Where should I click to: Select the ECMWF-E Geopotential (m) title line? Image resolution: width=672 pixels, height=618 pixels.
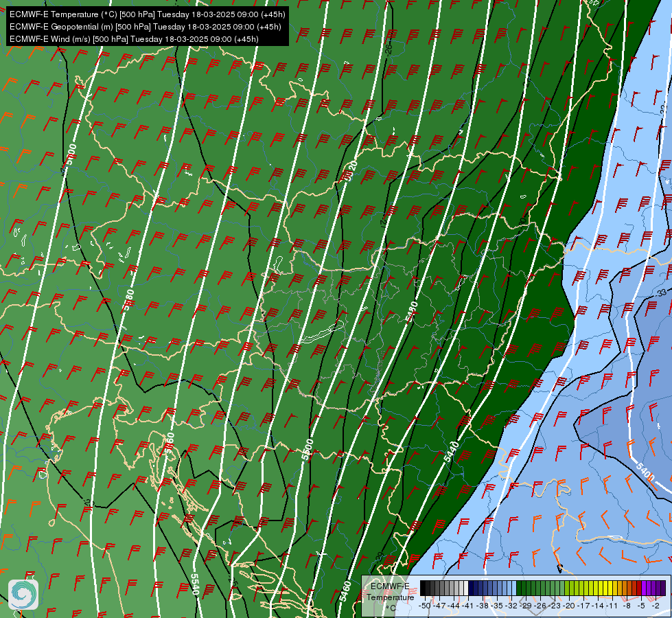[146, 27]
